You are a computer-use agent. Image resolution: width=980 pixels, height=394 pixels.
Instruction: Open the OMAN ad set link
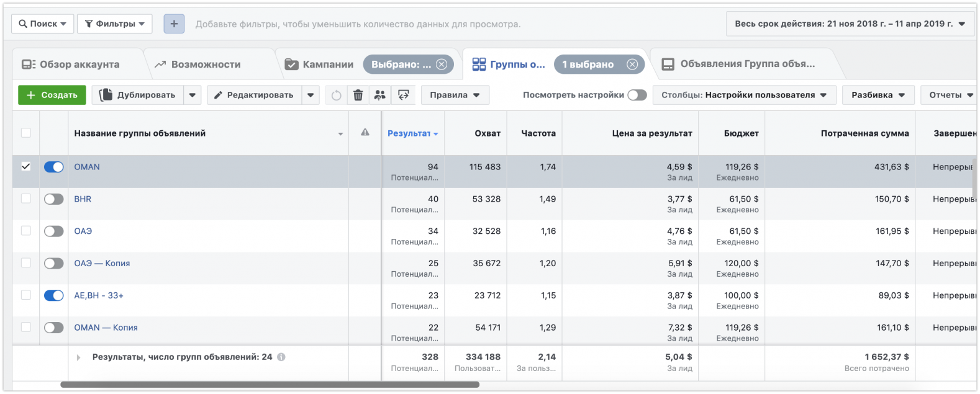pyautogui.click(x=87, y=167)
